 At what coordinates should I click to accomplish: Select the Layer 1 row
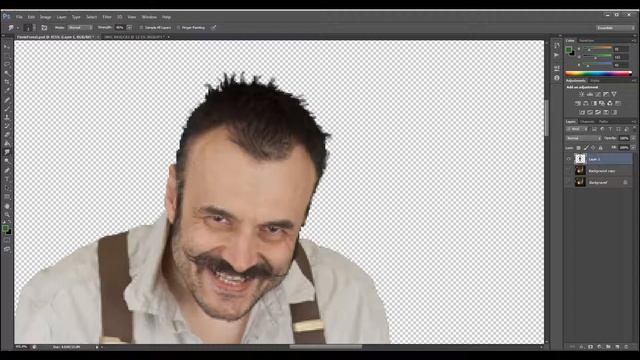point(599,159)
